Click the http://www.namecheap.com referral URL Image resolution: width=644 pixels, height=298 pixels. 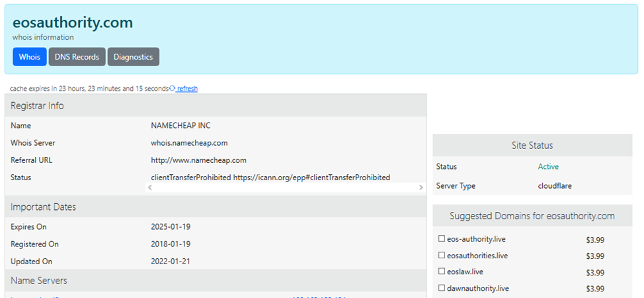[199, 160]
